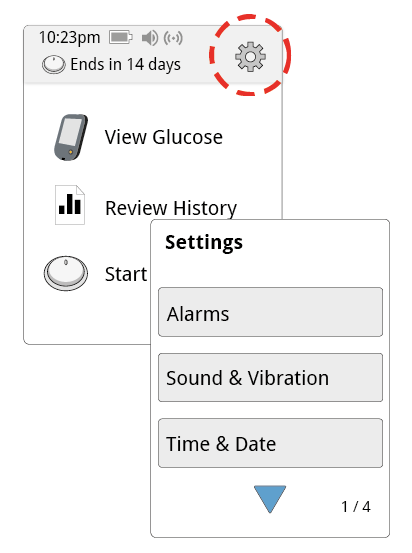Open settings with the gear icon
Screen dimensions: 412x553
[250, 56]
